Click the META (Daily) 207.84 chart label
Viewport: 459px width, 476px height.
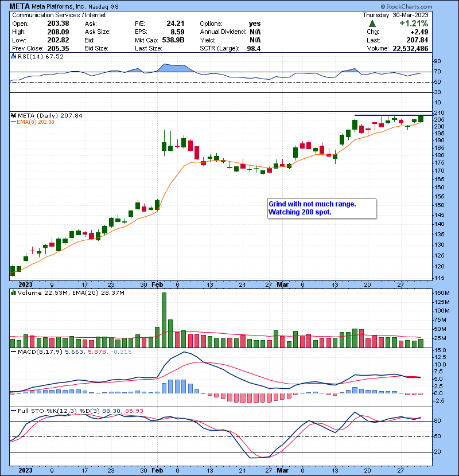50,116
